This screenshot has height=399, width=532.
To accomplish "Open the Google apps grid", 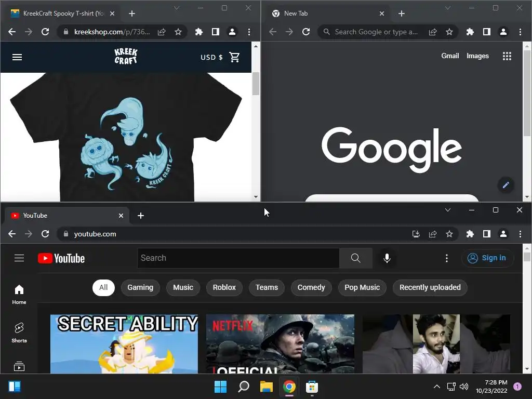I will [x=507, y=56].
